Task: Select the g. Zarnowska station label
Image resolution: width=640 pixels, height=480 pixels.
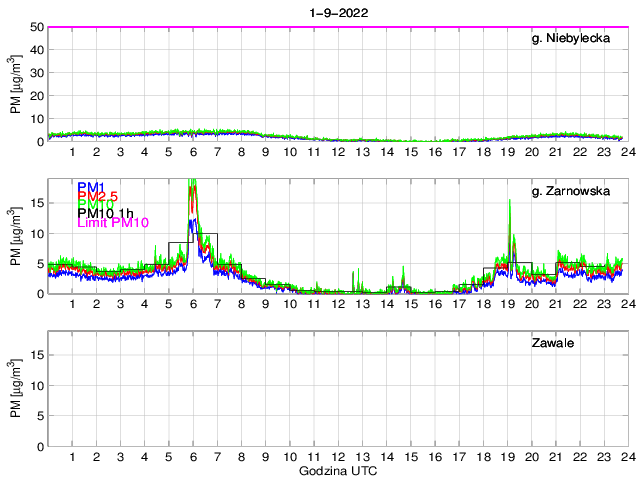Action: pos(579,192)
